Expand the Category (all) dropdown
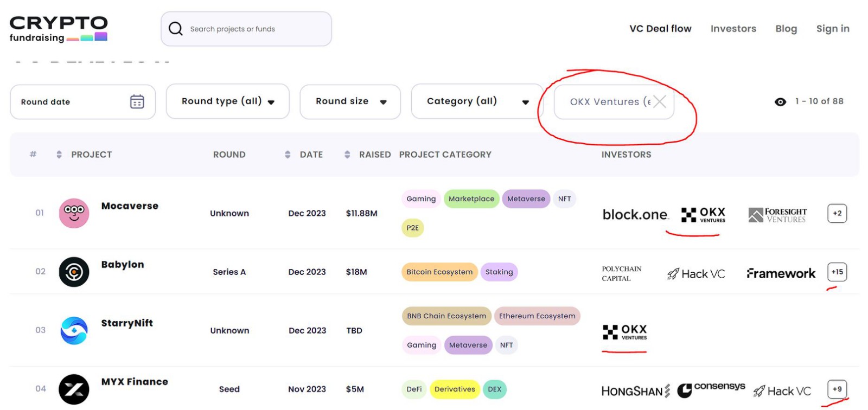This screenshot has width=868, height=410. [x=477, y=101]
